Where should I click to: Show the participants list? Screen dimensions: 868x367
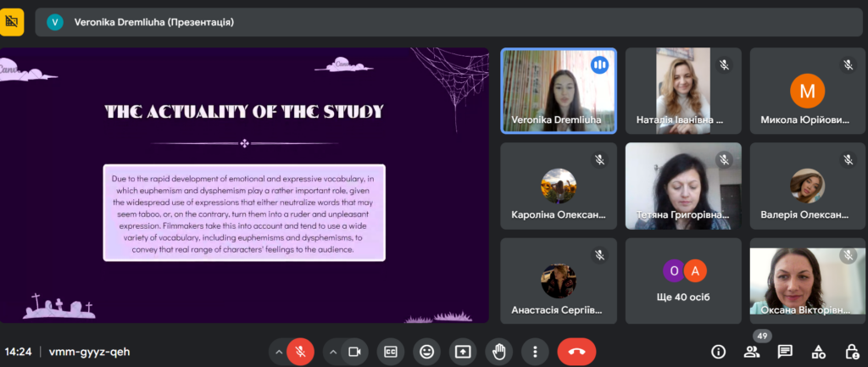751,352
